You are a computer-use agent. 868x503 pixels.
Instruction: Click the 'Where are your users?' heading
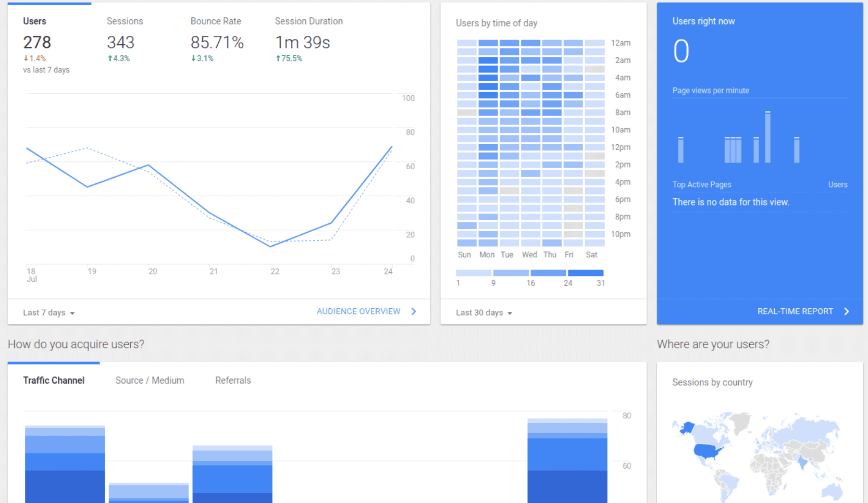click(x=713, y=344)
